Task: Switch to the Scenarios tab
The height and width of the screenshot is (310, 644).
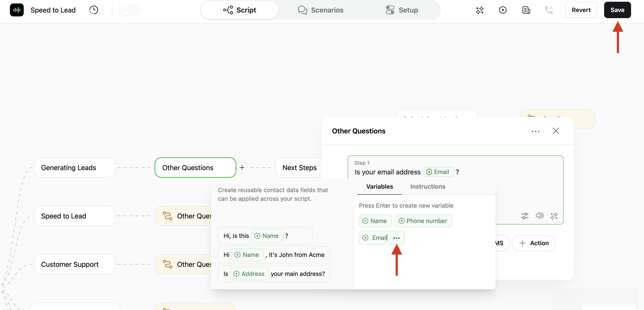Action: click(x=321, y=10)
